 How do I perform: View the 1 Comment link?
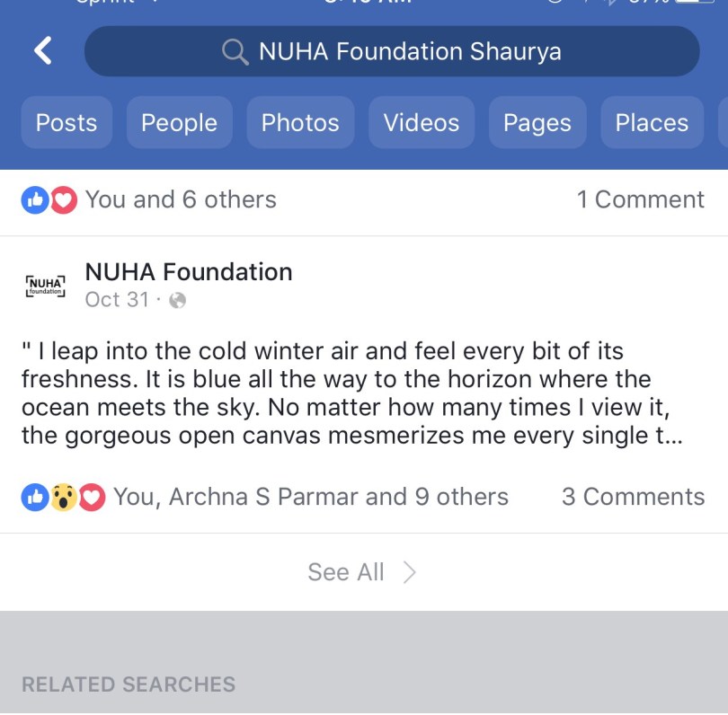click(640, 199)
